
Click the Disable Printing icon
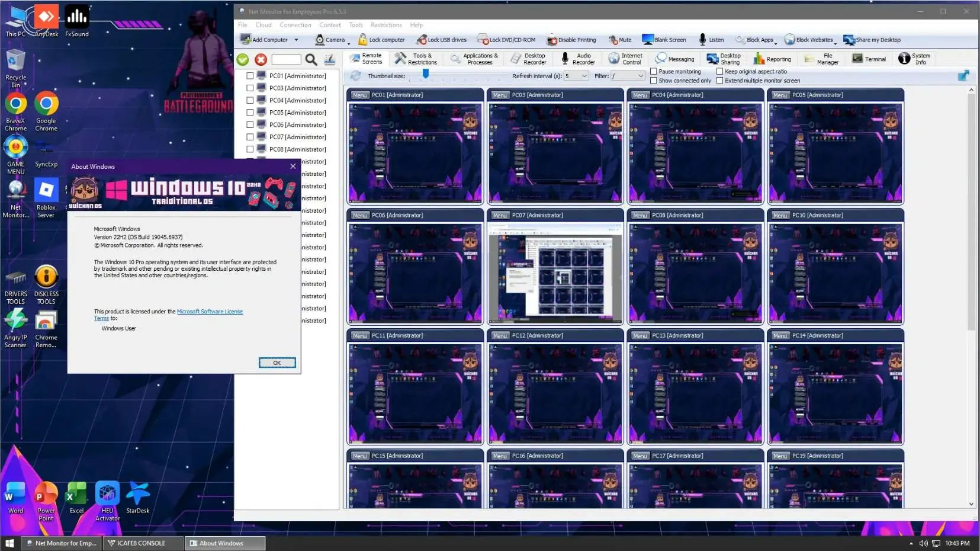coord(552,40)
